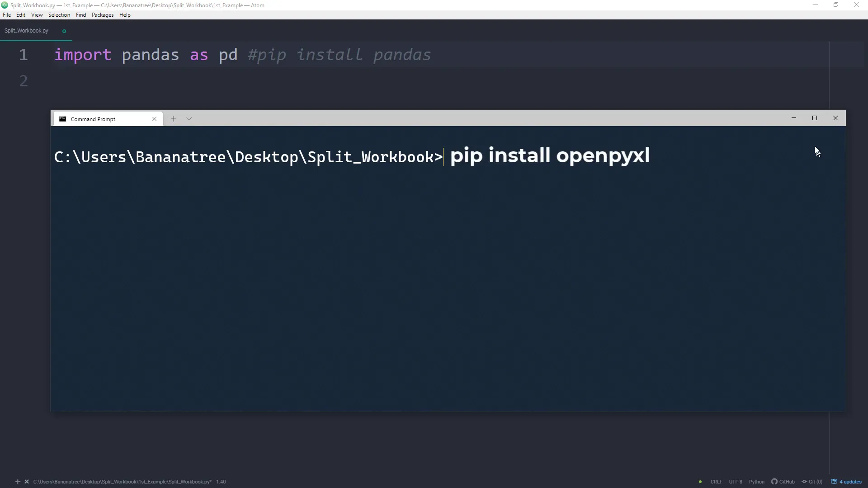Click the Command Prompt tab's terminal icon
868x488 pixels.
(63, 119)
